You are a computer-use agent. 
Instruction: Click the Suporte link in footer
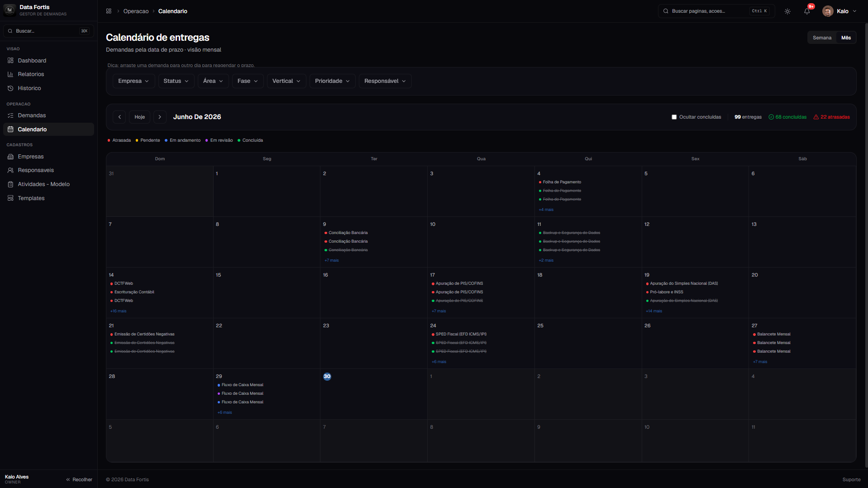pos(851,480)
